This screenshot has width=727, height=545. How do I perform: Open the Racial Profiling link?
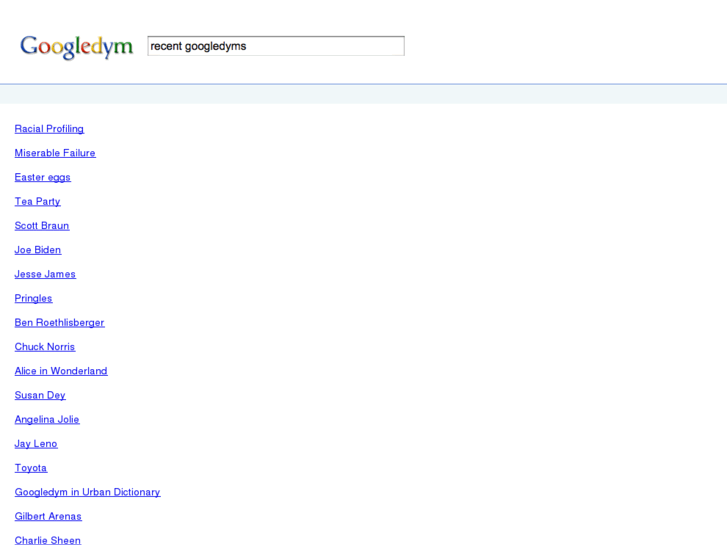49,129
